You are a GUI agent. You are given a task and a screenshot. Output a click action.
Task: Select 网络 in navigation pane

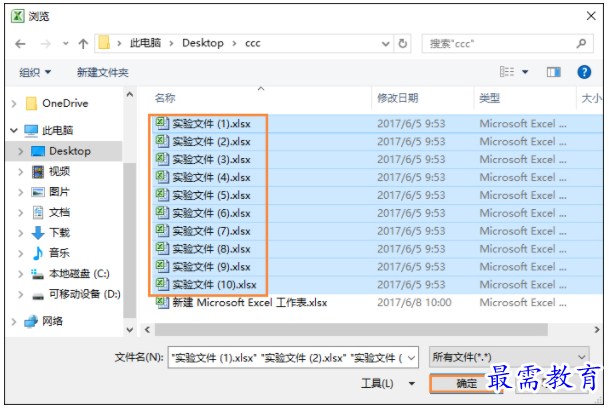tap(52, 322)
